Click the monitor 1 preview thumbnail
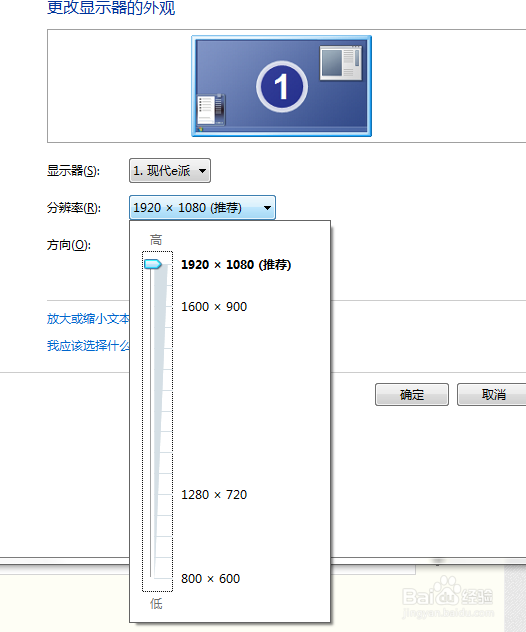This screenshot has height=632, width=526. (281, 86)
